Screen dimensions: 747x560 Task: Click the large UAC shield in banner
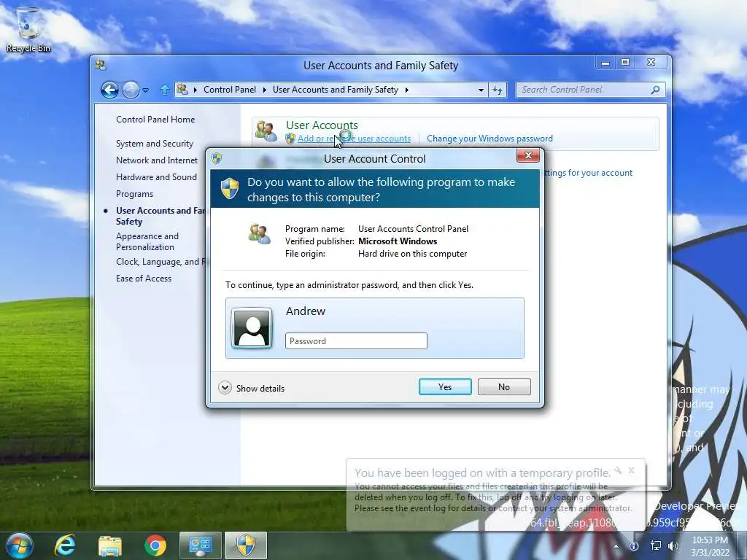pos(230,189)
